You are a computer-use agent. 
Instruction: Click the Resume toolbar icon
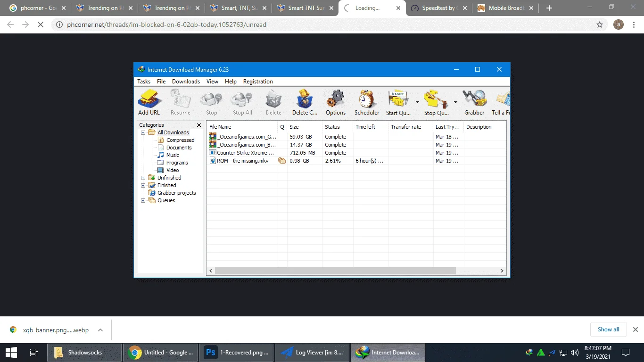click(x=180, y=103)
